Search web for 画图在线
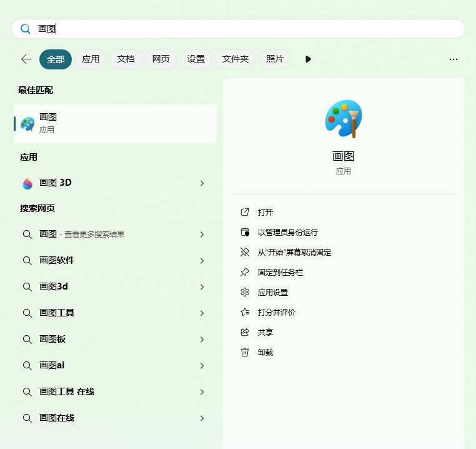This screenshot has width=476, height=449. [116, 418]
